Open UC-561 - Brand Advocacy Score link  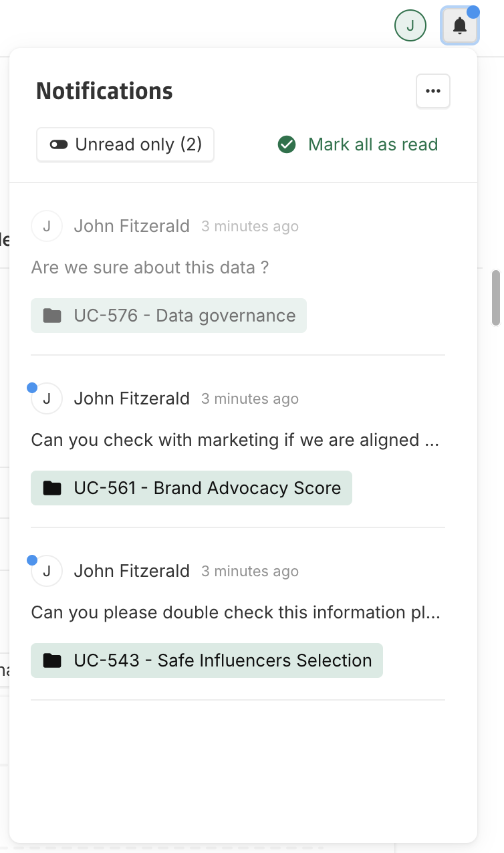coord(207,488)
